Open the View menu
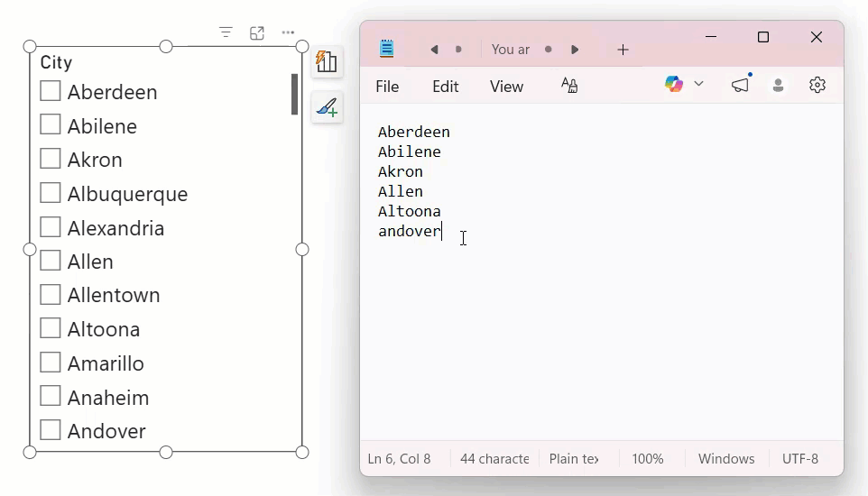 click(506, 87)
